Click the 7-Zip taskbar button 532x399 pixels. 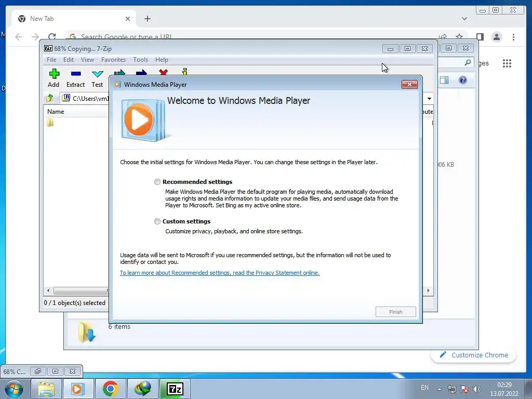(175, 389)
